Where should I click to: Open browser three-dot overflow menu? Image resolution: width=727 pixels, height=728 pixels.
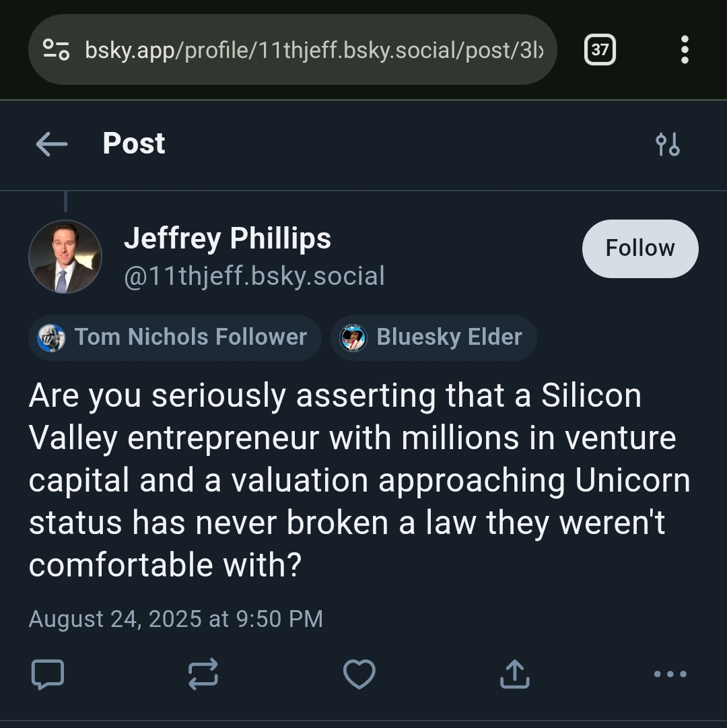tap(685, 50)
